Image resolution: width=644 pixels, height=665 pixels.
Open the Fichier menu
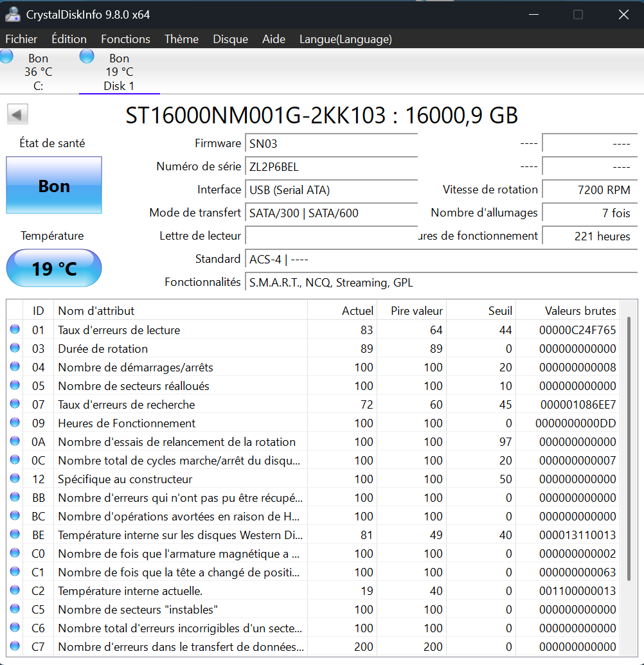[x=21, y=39]
